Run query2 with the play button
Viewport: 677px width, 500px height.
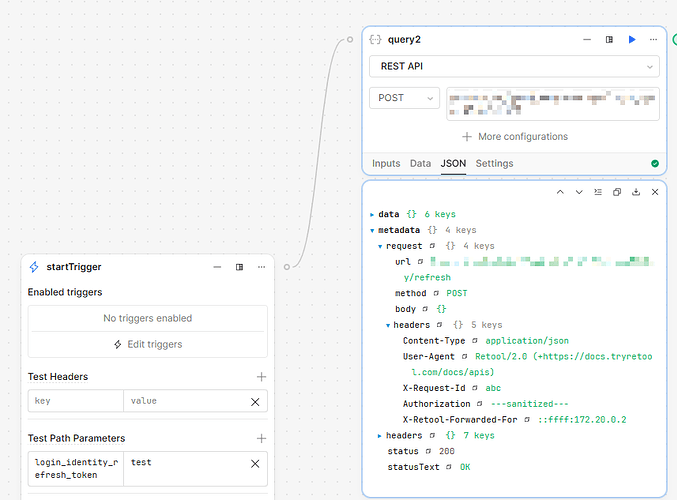coord(632,40)
